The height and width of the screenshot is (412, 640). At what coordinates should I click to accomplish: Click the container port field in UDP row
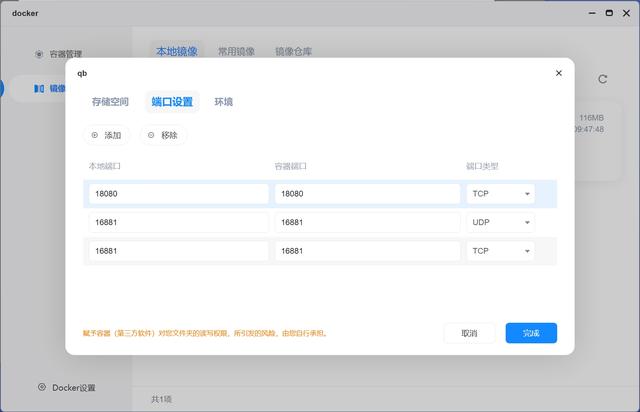[x=367, y=223]
